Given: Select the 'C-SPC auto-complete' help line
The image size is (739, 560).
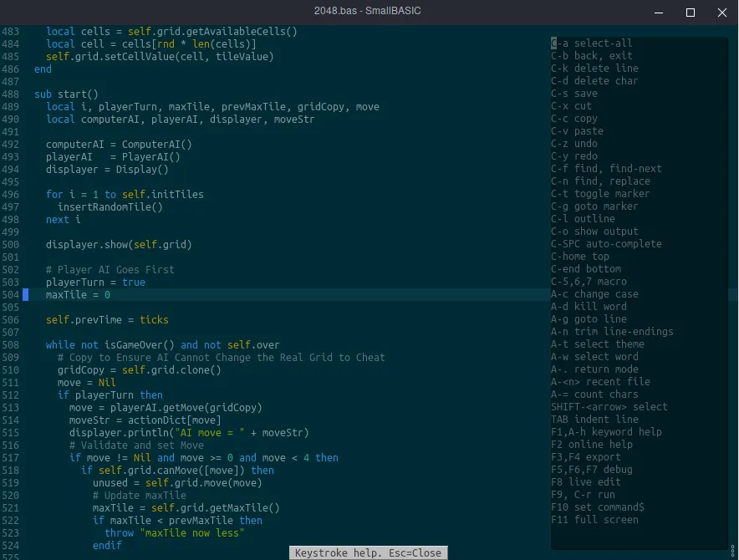Looking at the screenshot, I should [x=606, y=244].
